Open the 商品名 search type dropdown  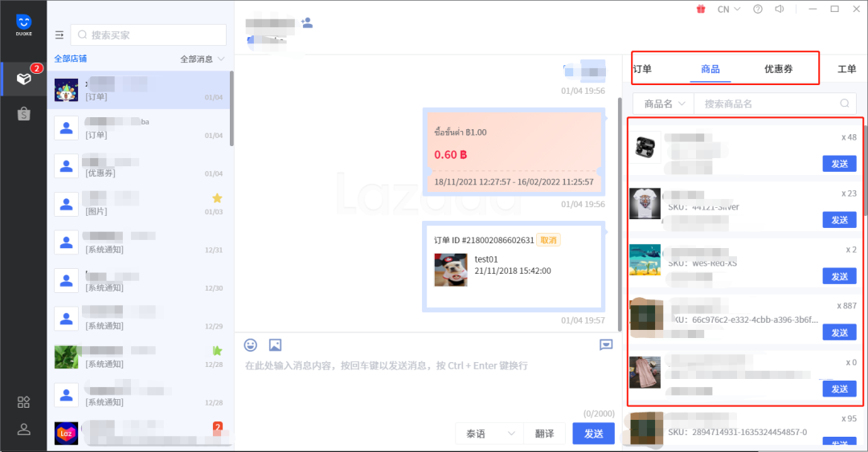(663, 104)
